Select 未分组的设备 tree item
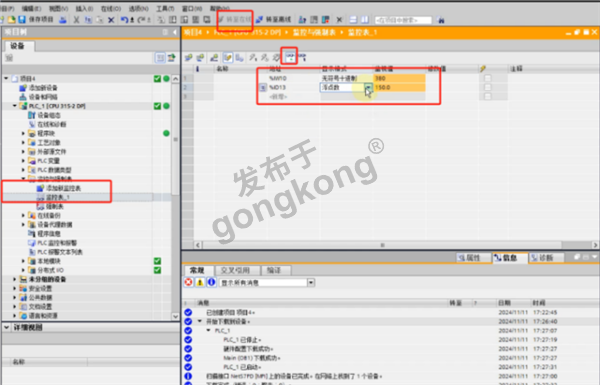Image resolution: width=600 pixels, height=385 pixels. coord(43,279)
